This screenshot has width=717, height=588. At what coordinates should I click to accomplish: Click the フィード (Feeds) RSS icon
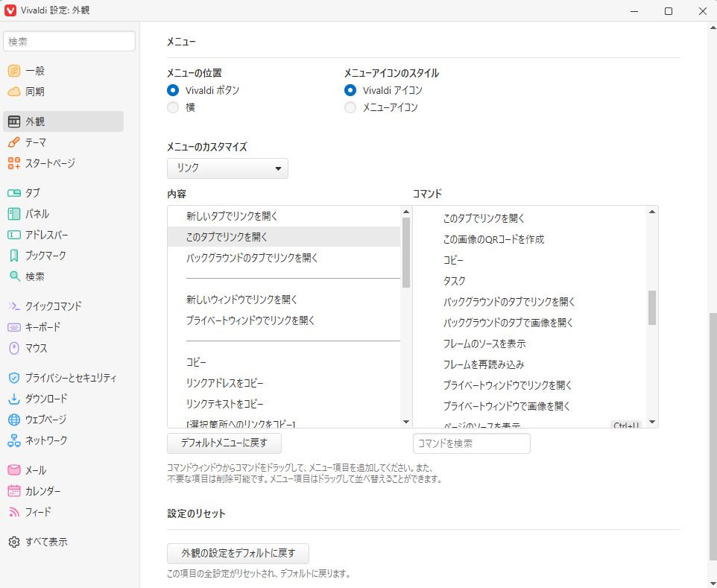(14, 512)
